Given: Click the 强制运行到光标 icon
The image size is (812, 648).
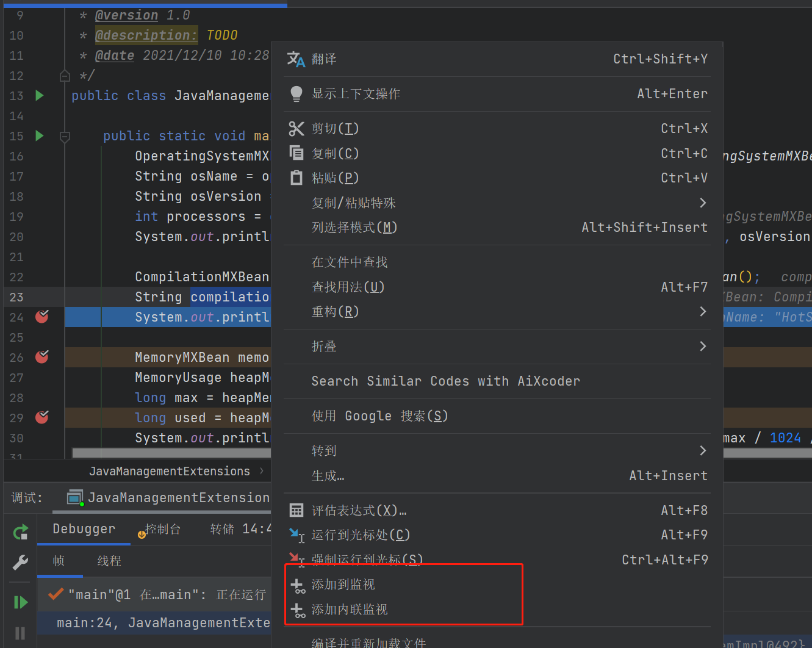Looking at the screenshot, I should pyautogui.click(x=296, y=559).
